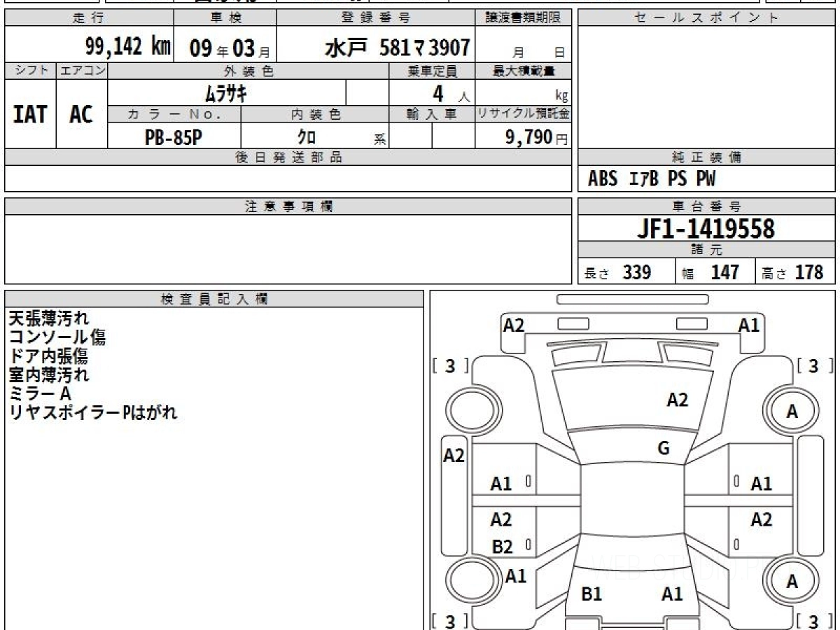Click the カラーNo. header
Screen dimensions: 840x630
(174, 115)
